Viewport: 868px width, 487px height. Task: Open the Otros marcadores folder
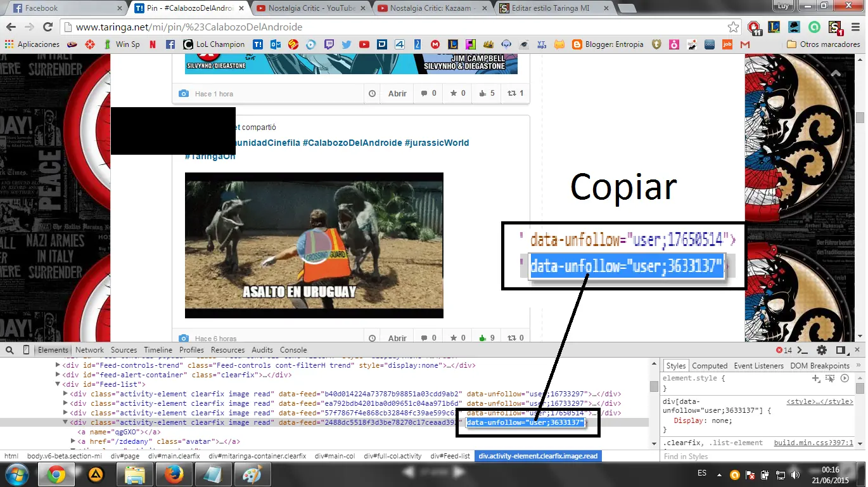(x=824, y=44)
